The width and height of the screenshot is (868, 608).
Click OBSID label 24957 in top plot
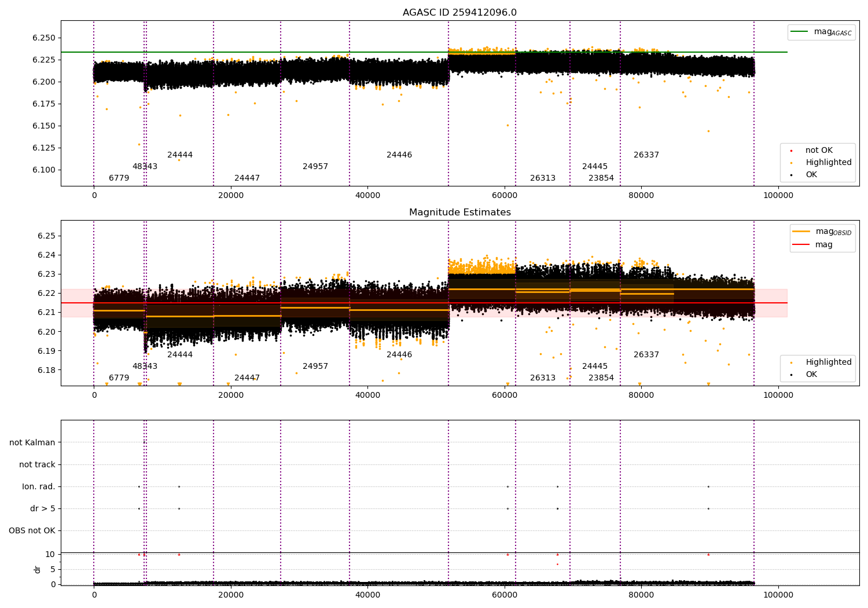point(315,167)
